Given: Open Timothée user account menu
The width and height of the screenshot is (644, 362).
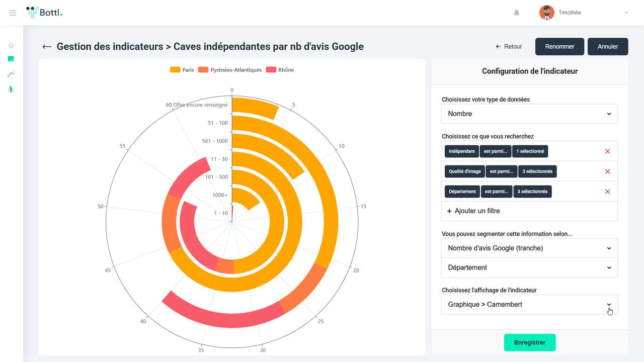Looking at the screenshot, I should click(584, 13).
